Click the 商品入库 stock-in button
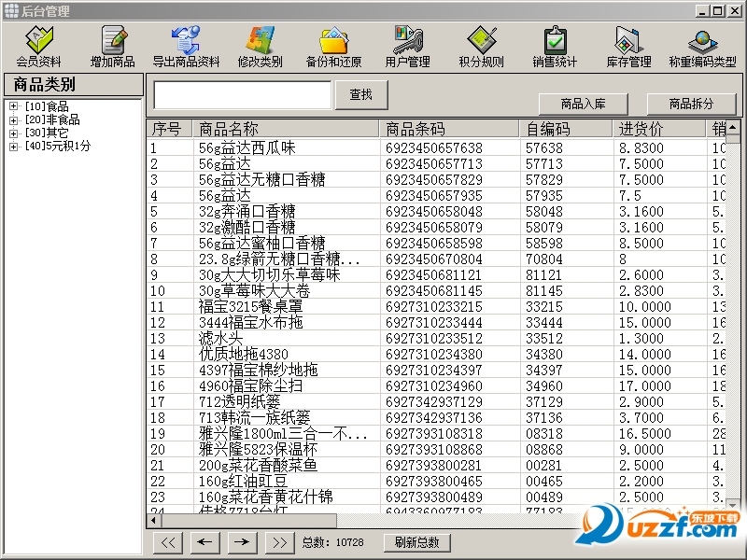Screen dimensions: 747x560 tap(583, 104)
